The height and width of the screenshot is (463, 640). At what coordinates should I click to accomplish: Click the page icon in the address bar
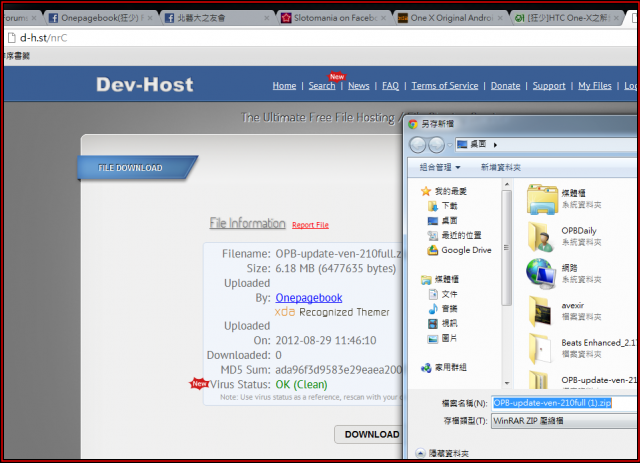coord(12,38)
